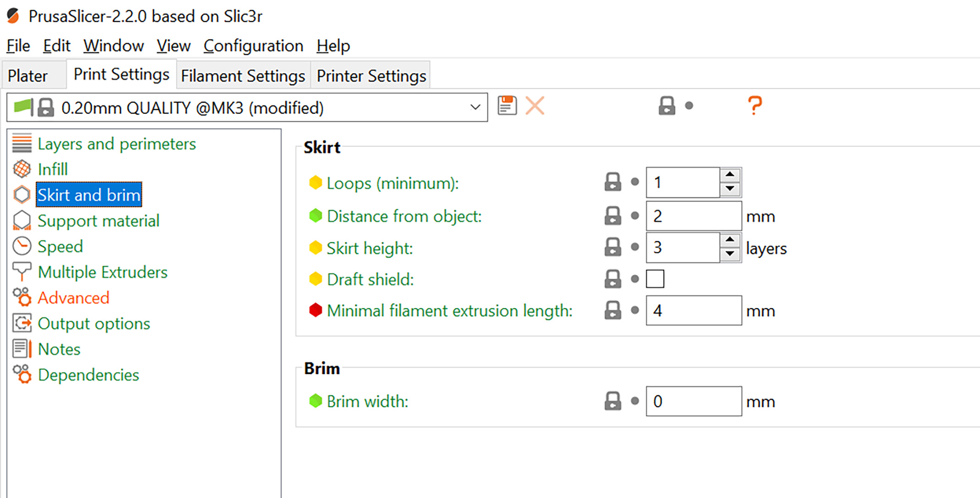Image resolution: width=980 pixels, height=498 pixels.
Task: Decrease Skirt height with down arrow
Action: pos(730,254)
